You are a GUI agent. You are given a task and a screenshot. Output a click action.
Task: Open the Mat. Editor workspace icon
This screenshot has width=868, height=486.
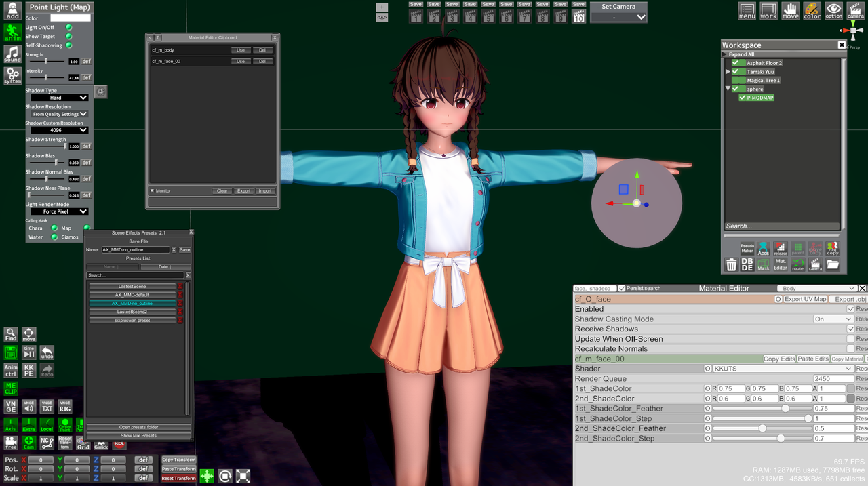click(x=781, y=265)
